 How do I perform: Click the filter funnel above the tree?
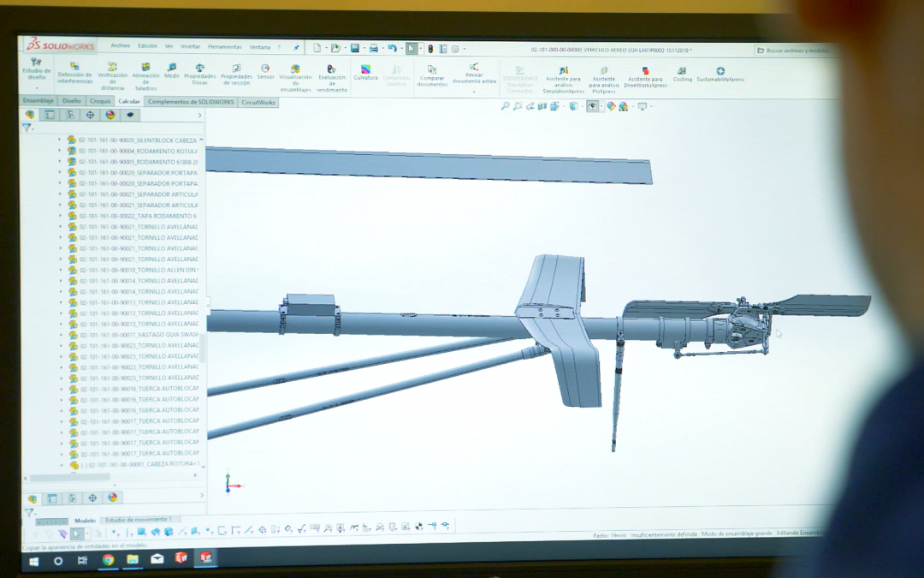click(x=27, y=128)
